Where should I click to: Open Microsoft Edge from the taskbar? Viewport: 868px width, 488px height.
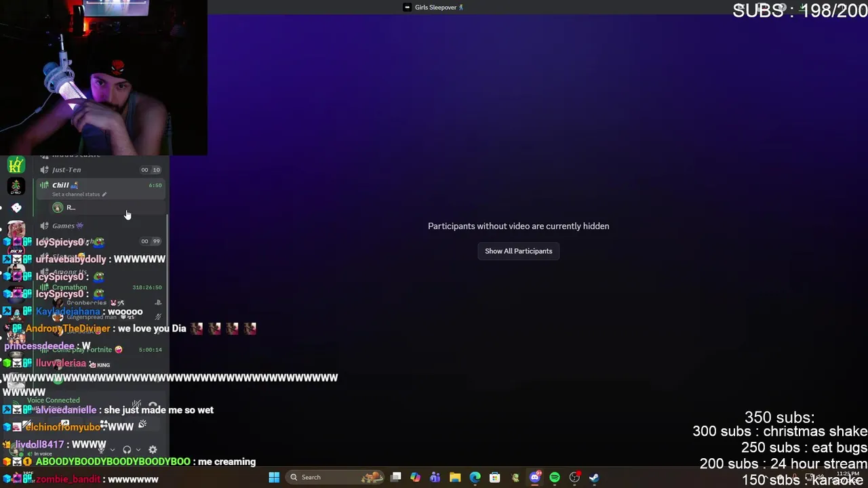[x=475, y=477]
